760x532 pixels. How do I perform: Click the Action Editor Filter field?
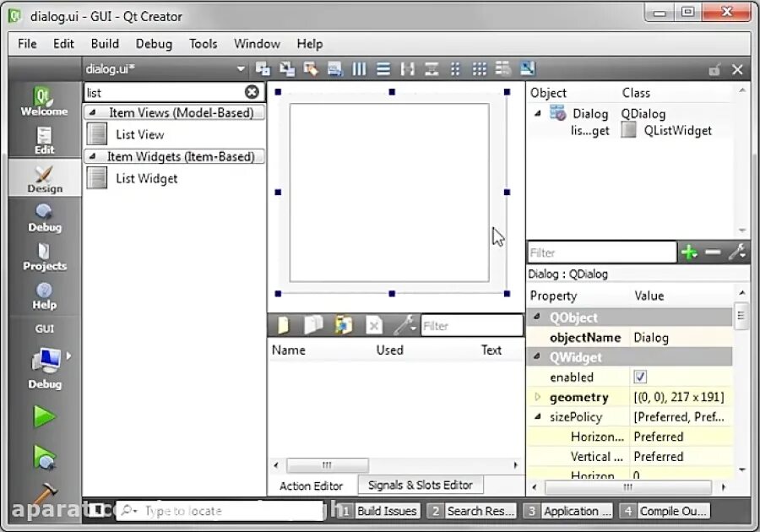point(471,326)
